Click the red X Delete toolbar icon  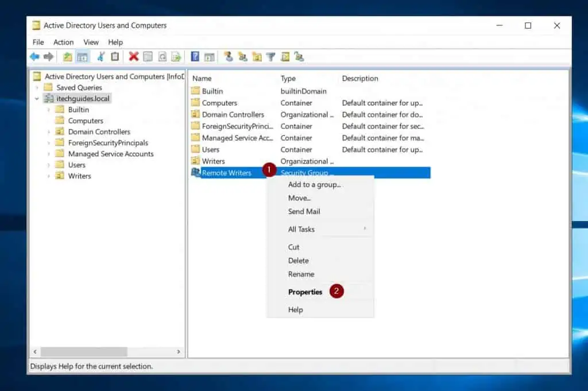click(x=133, y=57)
